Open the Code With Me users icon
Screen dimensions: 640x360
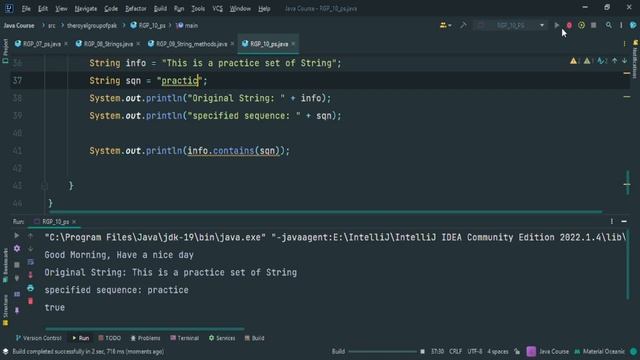(x=445, y=25)
